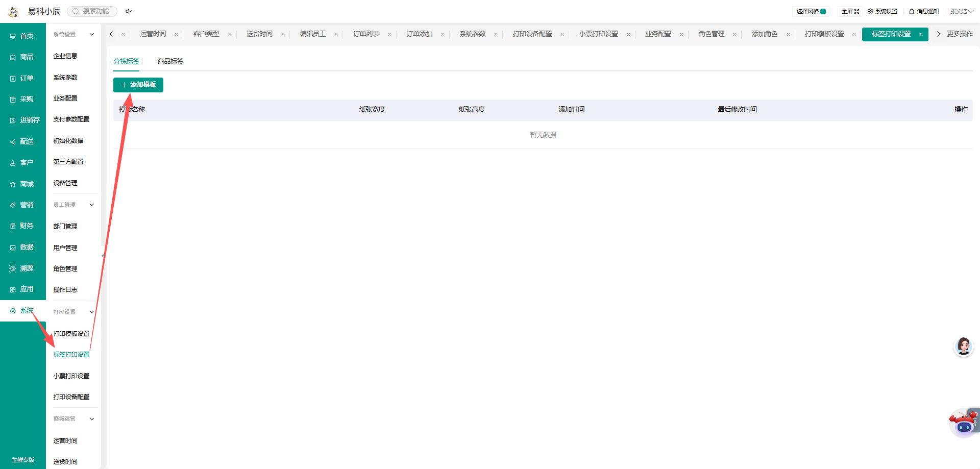This screenshot has height=469, width=980.
Task: Open the 更多操作 tab actions dropdown
Action: (960, 34)
